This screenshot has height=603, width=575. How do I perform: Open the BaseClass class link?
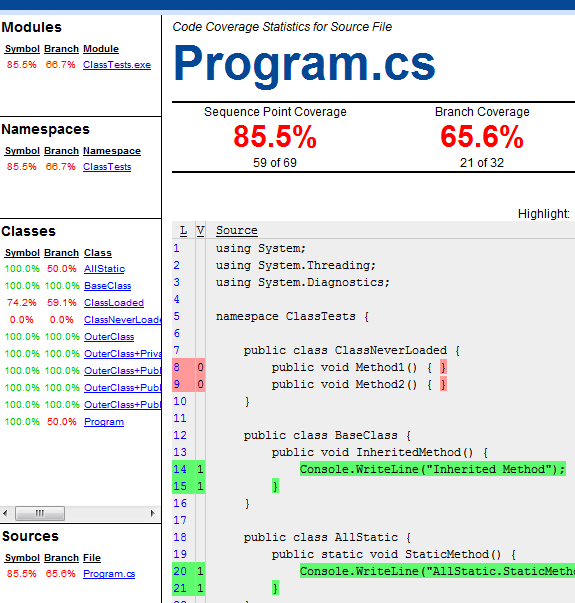(x=107, y=286)
